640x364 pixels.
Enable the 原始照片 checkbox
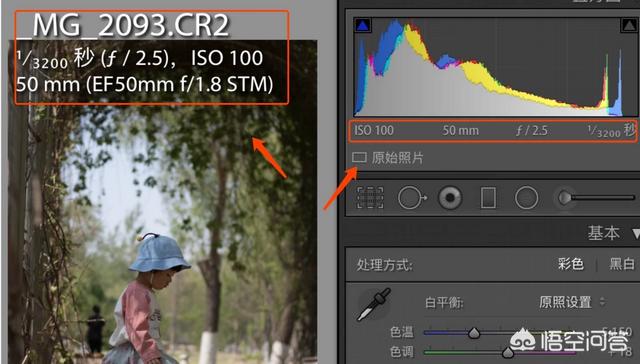(359, 158)
